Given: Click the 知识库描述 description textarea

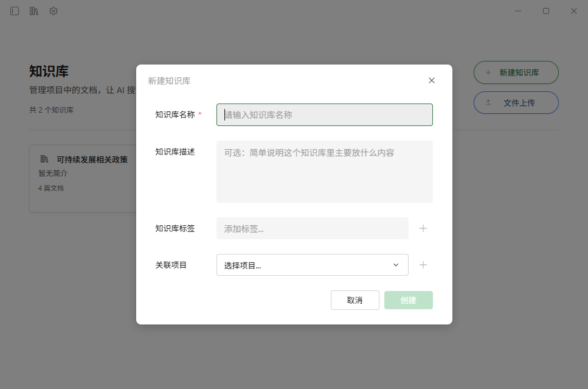Looking at the screenshot, I should click(x=324, y=170).
